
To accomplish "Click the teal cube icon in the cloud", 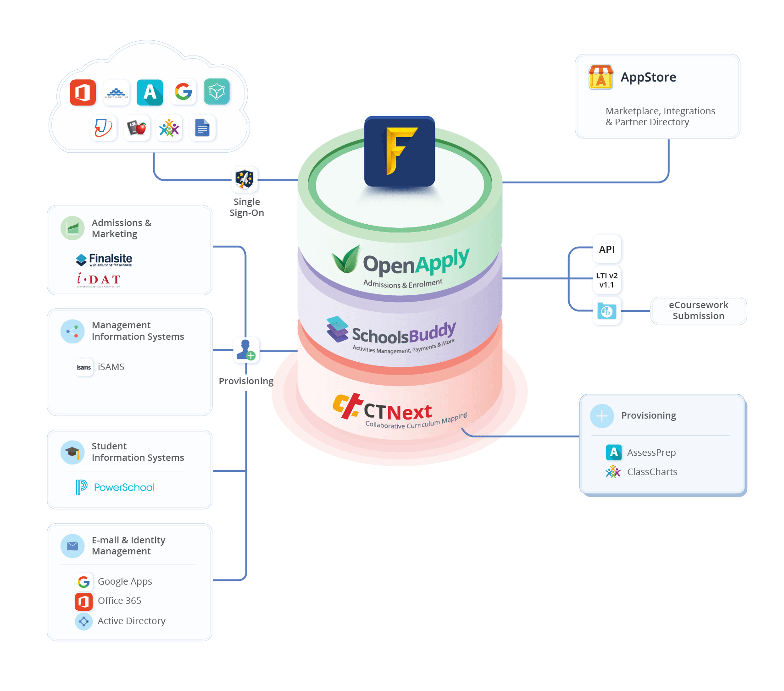I will 217,92.
